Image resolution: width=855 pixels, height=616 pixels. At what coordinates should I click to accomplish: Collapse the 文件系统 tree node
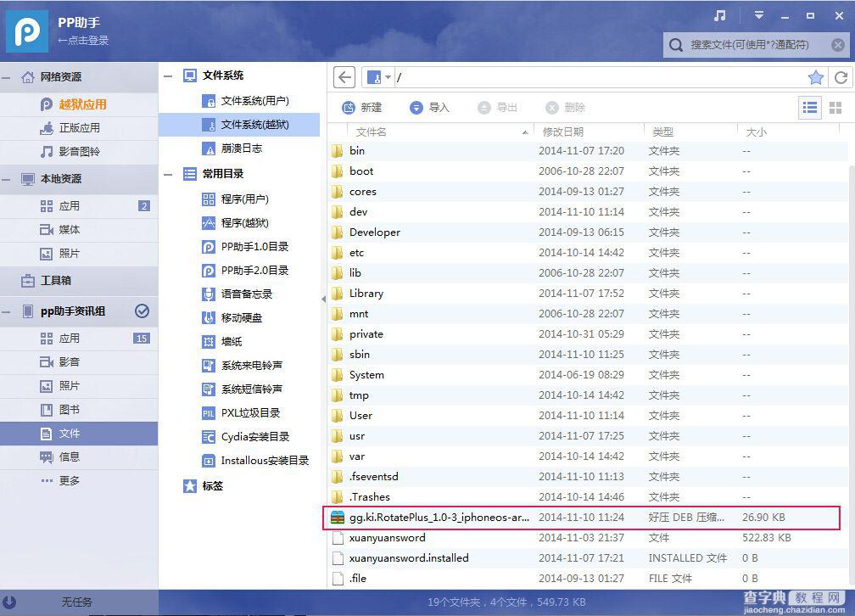pos(168,76)
